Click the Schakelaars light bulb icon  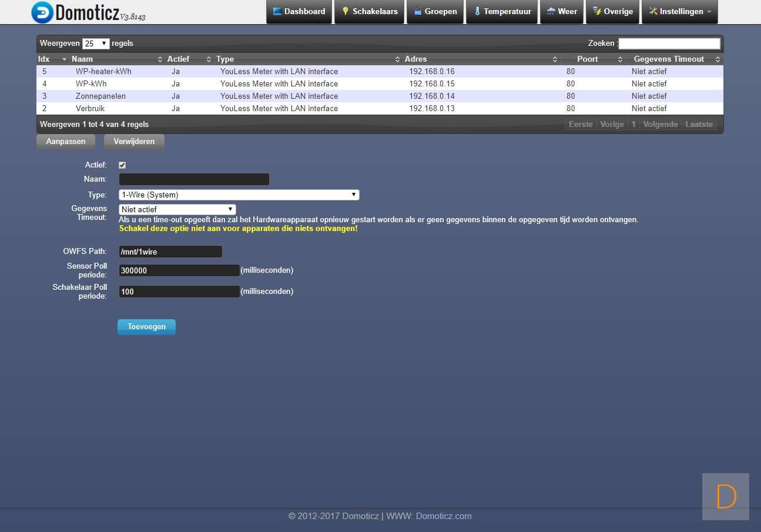pos(346,11)
